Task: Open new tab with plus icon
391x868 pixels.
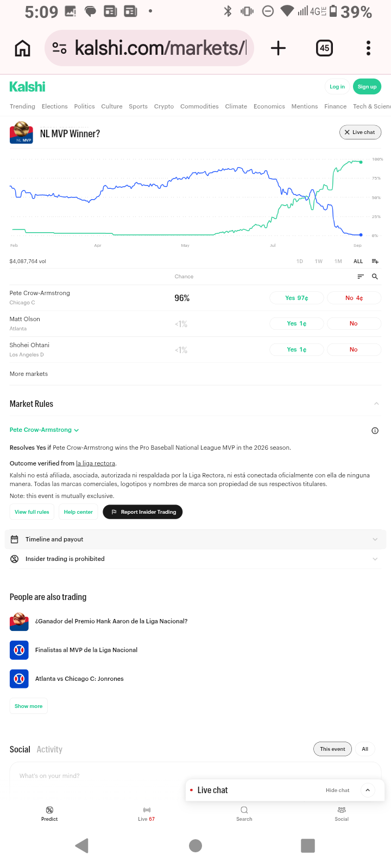Action: [278, 48]
